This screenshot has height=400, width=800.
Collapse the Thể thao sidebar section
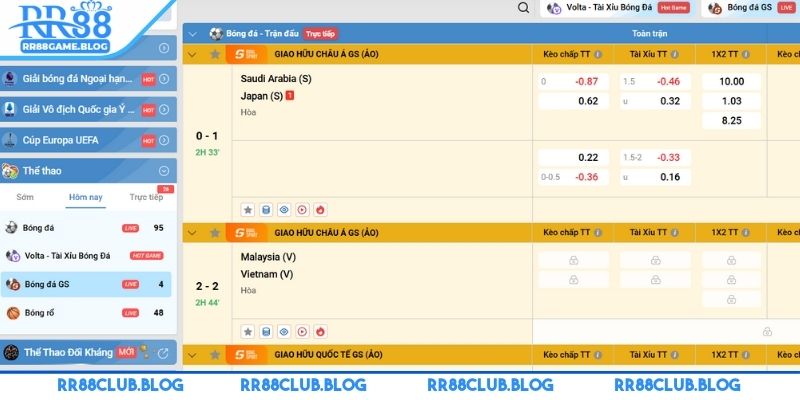164,171
